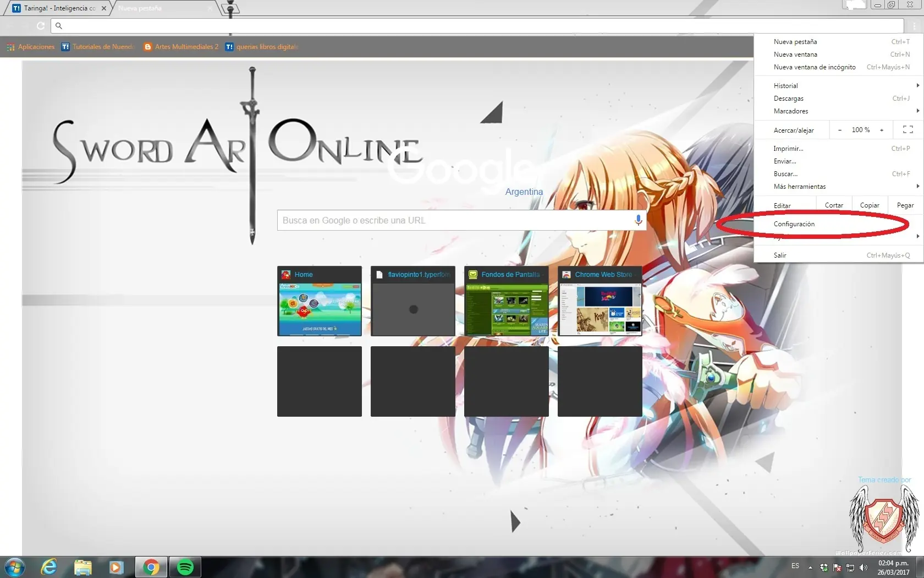The height and width of the screenshot is (578, 924).
Task: Click the Show desktop strip beside the clock
Action: click(920, 568)
